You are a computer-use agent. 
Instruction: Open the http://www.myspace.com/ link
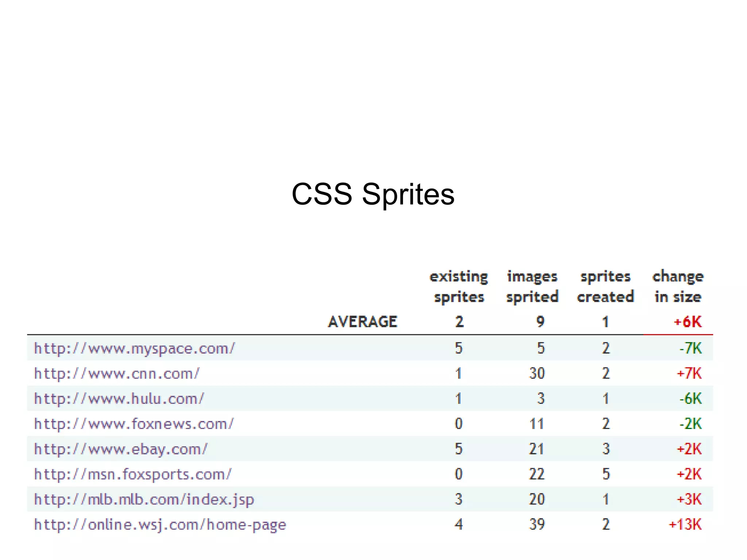tap(135, 348)
